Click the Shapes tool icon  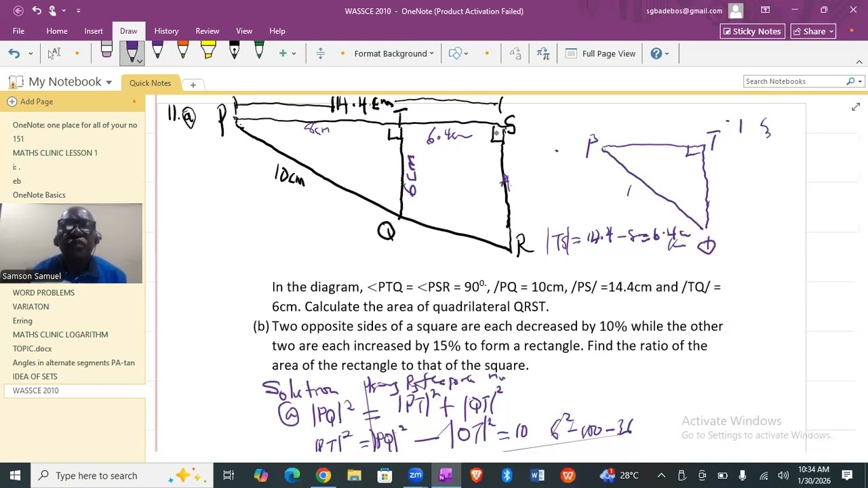[x=455, y=54]
